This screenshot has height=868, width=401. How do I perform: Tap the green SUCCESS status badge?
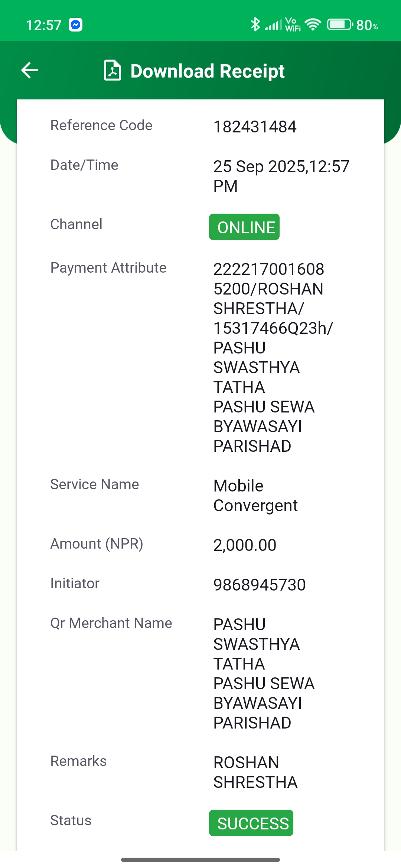pos(251,823)
